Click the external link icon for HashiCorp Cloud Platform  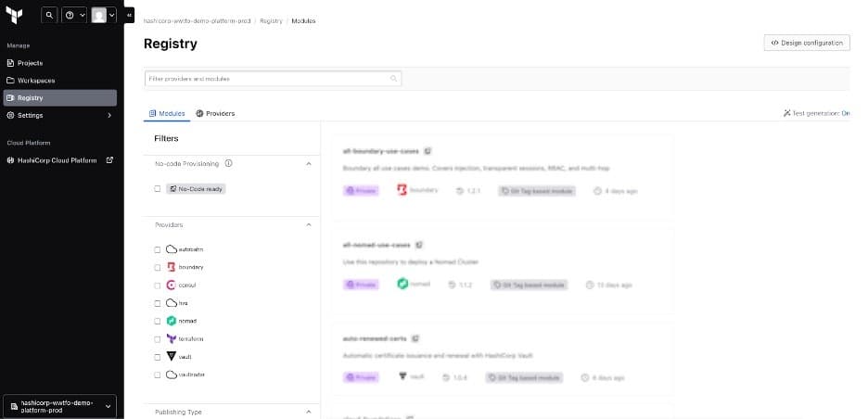109,160
